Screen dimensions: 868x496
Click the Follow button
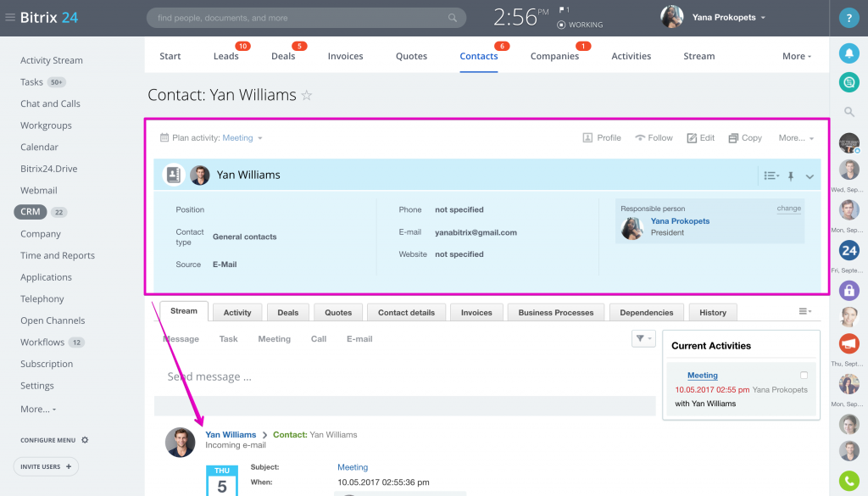coord(654,138)
